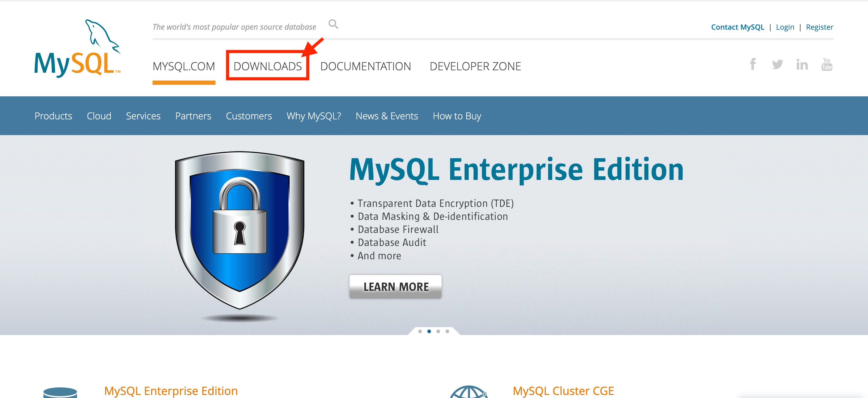Open the Products navigation menu
868x398 pixels.
53,116
